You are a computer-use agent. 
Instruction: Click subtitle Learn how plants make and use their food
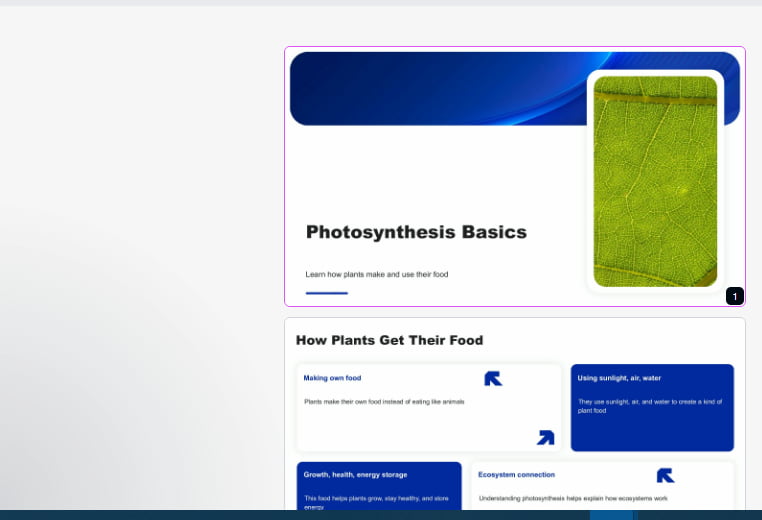(377, 275)
